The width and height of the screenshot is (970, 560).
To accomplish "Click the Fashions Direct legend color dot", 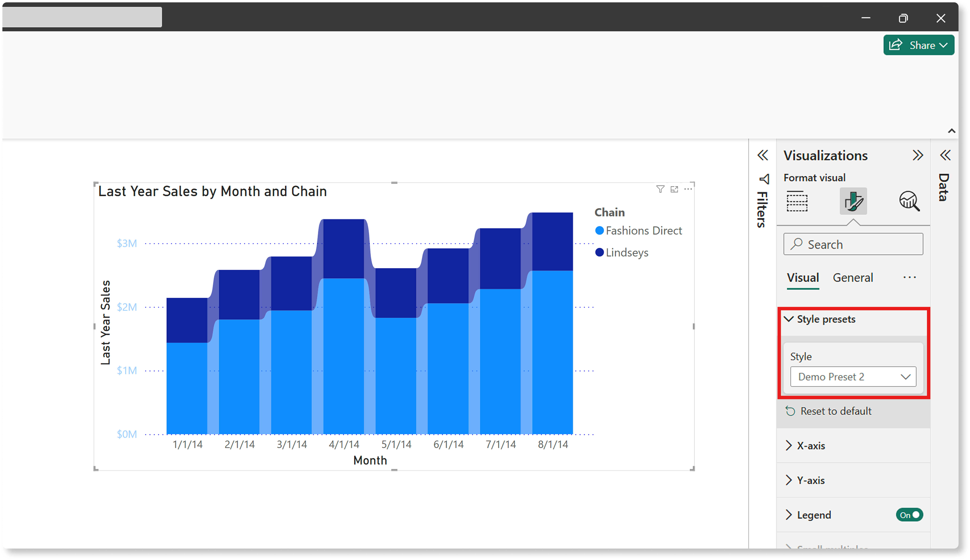I will point(599,231).
